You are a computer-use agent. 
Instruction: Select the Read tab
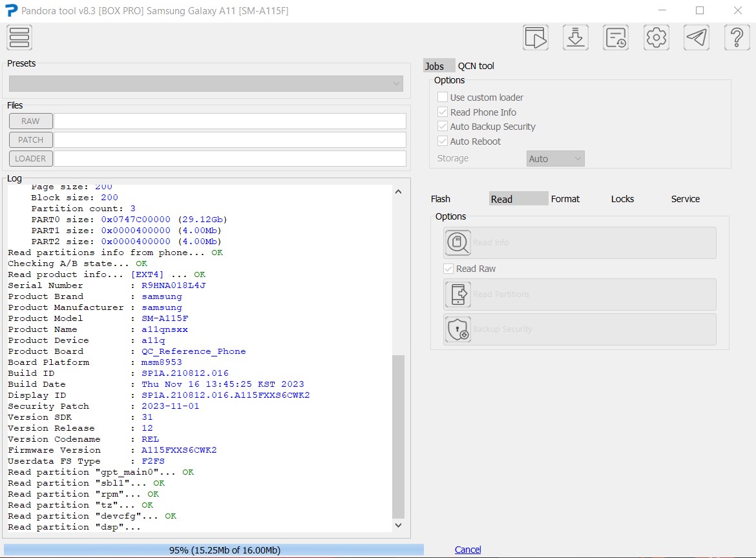click(518, 198)
